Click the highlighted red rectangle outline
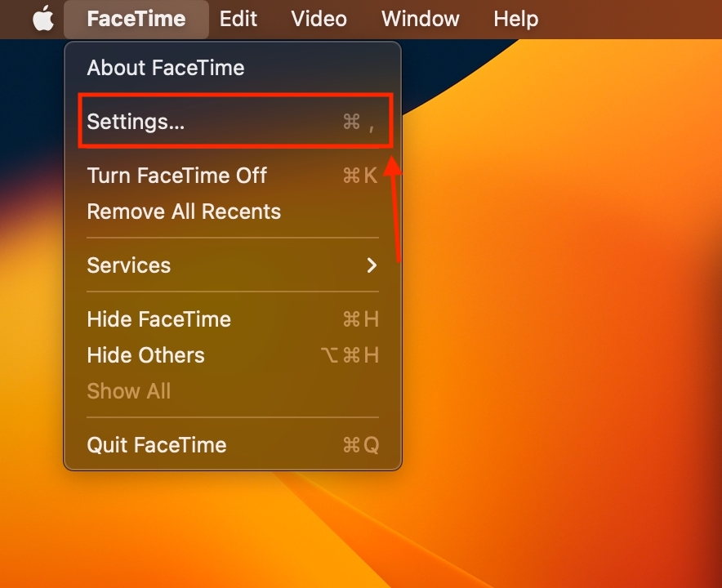The image size is (722, 588). (235, 121)
